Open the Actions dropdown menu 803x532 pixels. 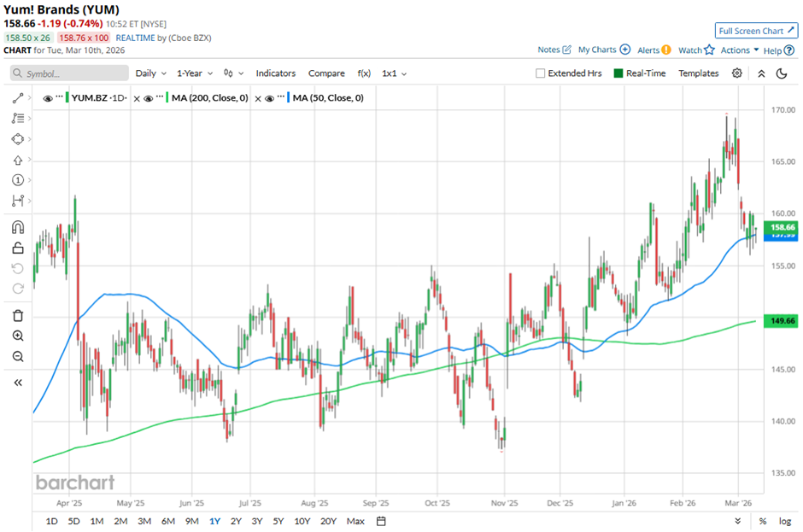[x=739, y=50]
